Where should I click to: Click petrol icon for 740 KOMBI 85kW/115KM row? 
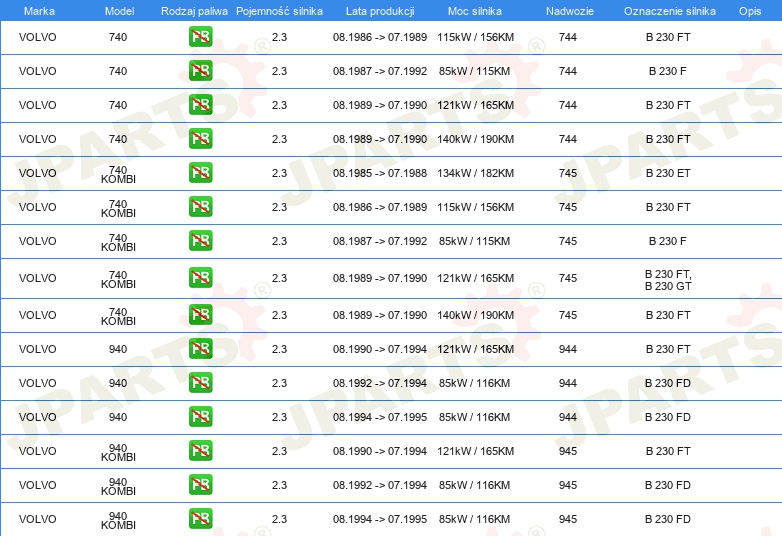coord(200,240)
